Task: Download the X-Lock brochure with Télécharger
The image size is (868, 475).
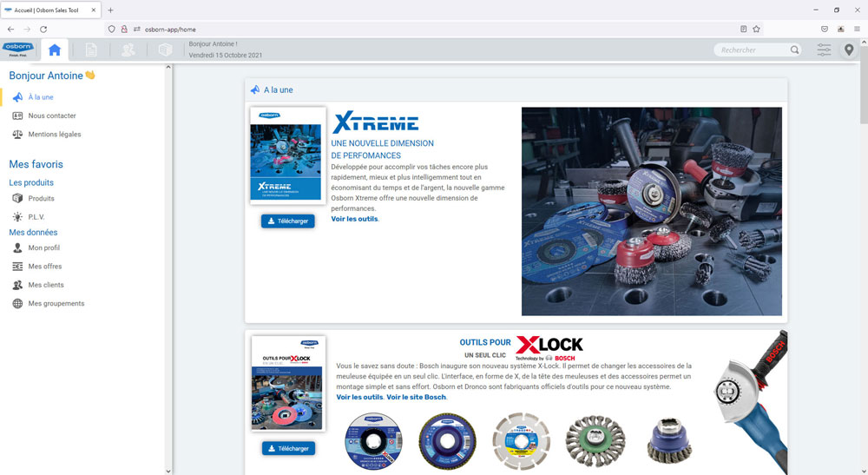Action: click(x=288, y=448)
